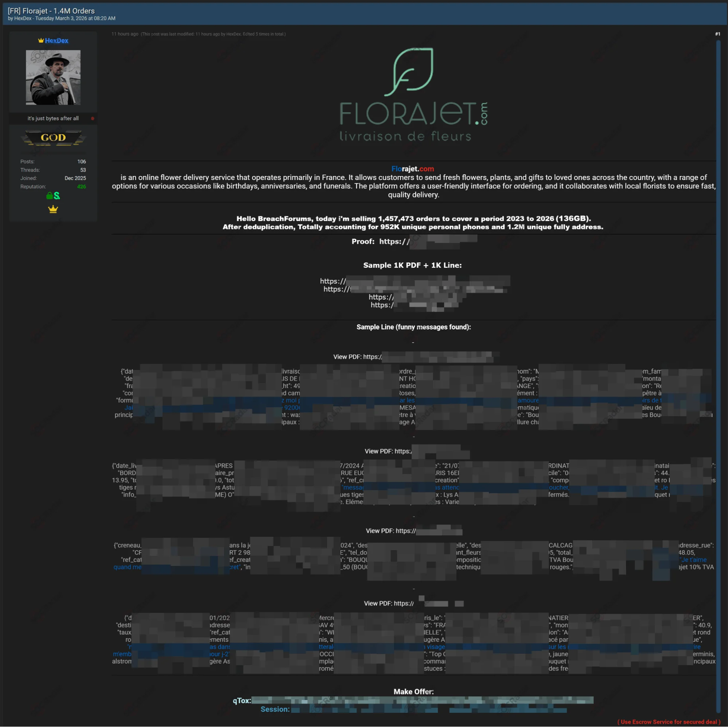Click 'Sample Line (funny messages found):' heading
Viewport: 728px width, 727px height.
click(413, 327)
